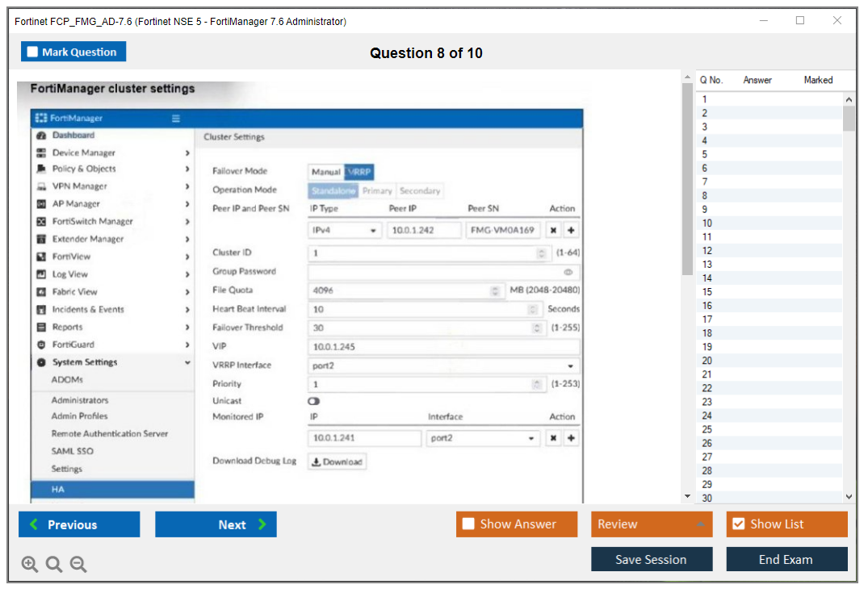Image resolution: width=868 pixels, height=593 pixels.
Task: Uncheck the Show List checkbox
Action: click(x=738, y=524)
